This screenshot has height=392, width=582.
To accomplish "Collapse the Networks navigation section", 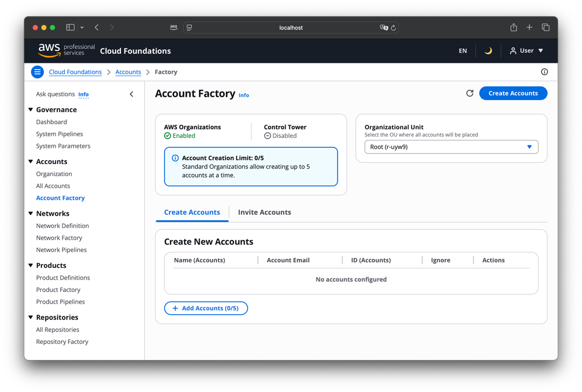I will [31, 214].
